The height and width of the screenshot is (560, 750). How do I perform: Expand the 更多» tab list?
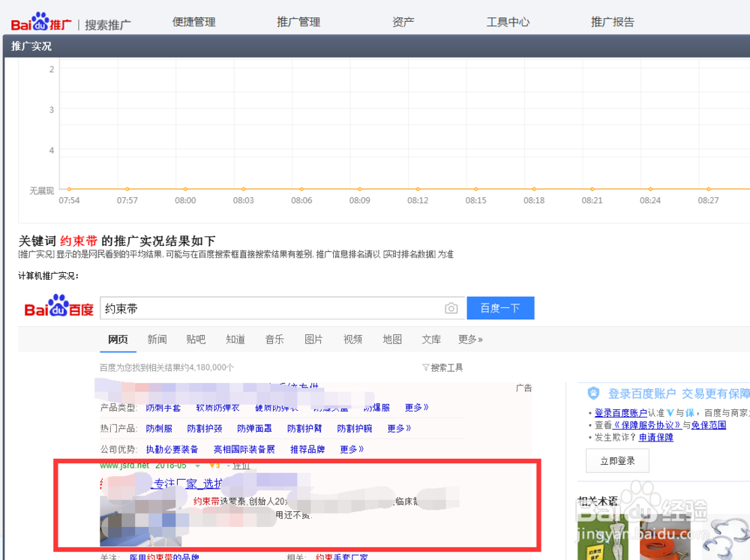pyautogui.click(x=470, y=340)
